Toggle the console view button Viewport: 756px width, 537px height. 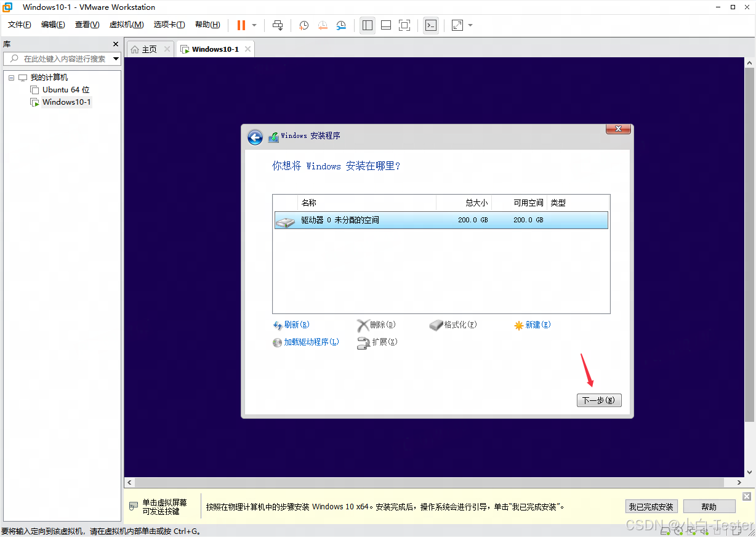pos(431,25)
